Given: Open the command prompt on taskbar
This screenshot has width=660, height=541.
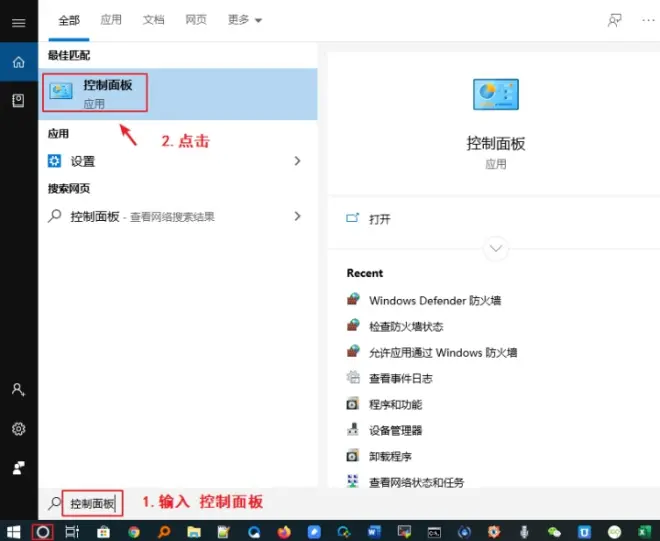Looking at the screenshot, I should (434, 532).
